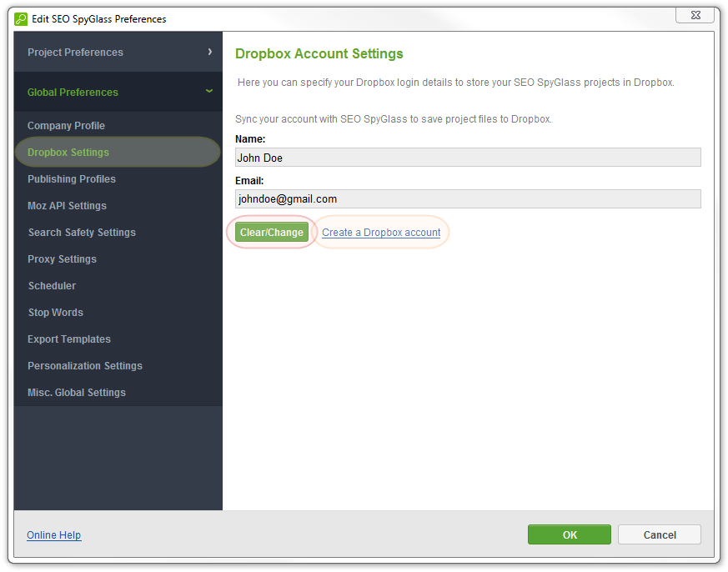
Task: Open the Scheduler preferences
Action: pyautogui.click(x=52, y=286)
